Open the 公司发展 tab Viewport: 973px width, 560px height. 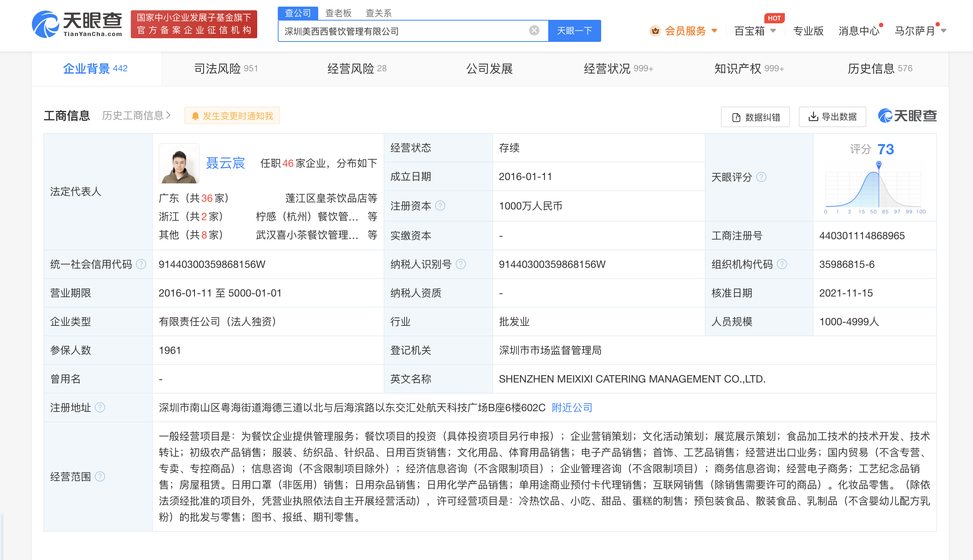tap(489, 68)
